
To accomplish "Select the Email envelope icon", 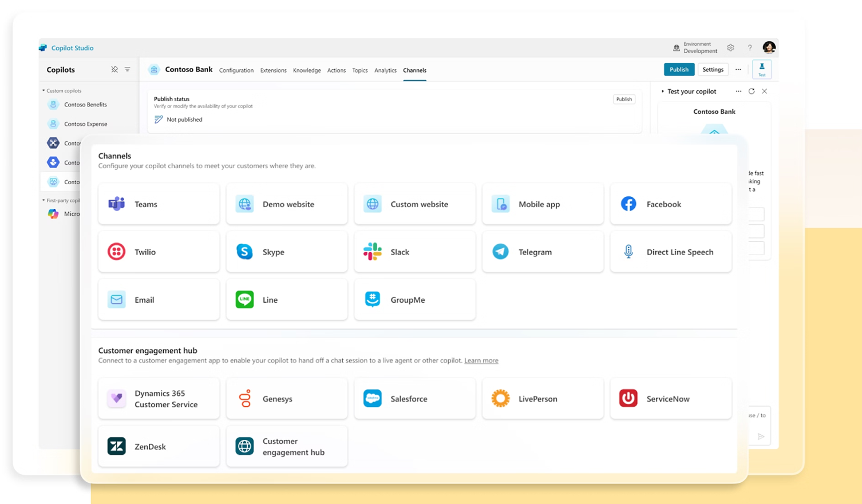I will pyautogui.click(x=117, y=299).
